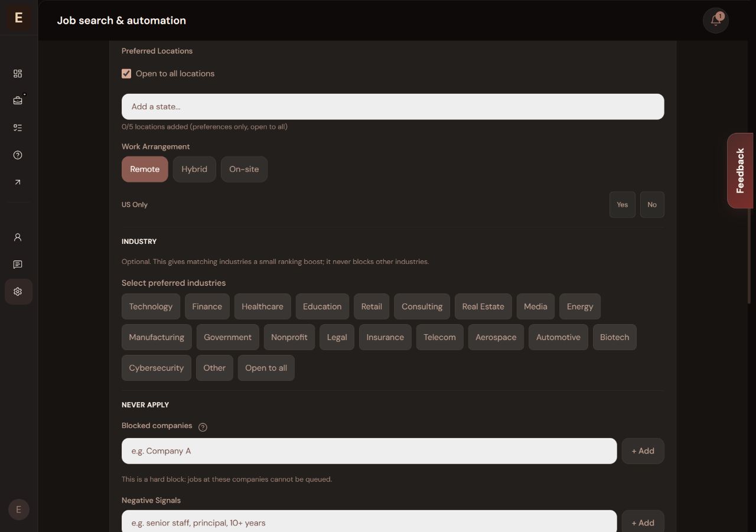Screen dimensions: 756x532
Task: Open the dashboard grid icon in sidebar
Action: [x=18, y=73]
